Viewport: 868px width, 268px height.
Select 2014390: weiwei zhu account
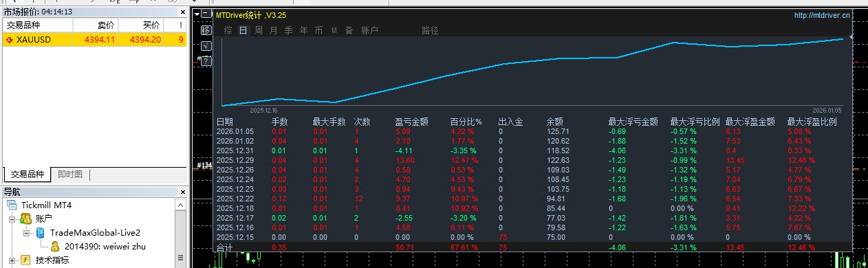click(105, 246)
